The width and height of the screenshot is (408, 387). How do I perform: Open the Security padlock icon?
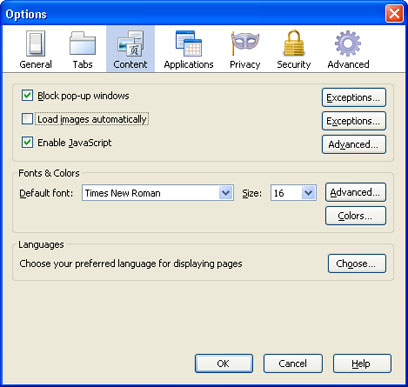[294, 43]
